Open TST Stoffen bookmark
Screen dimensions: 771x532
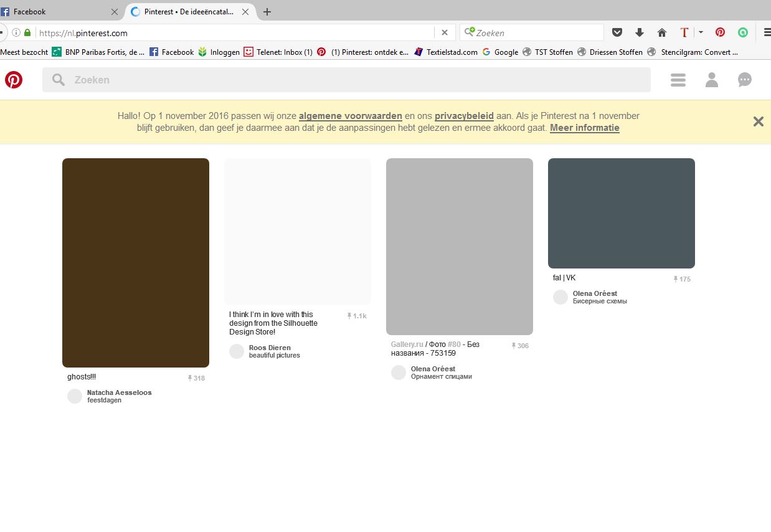coord(547,52)
